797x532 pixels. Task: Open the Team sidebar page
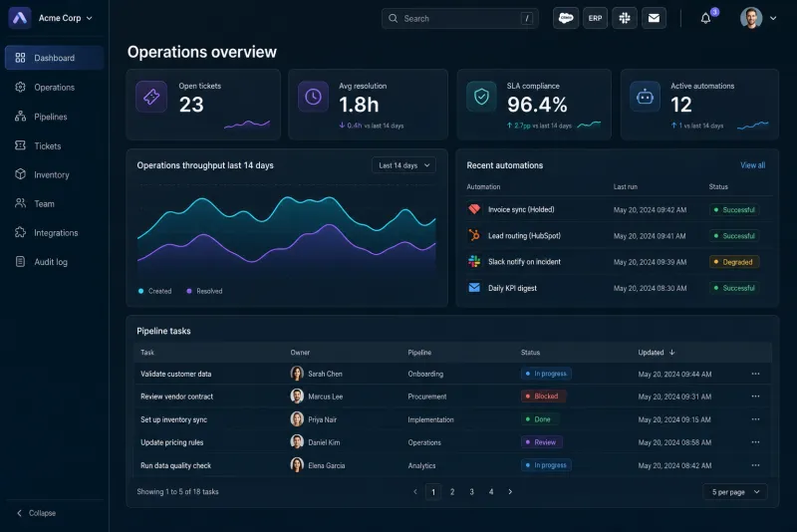55,204
